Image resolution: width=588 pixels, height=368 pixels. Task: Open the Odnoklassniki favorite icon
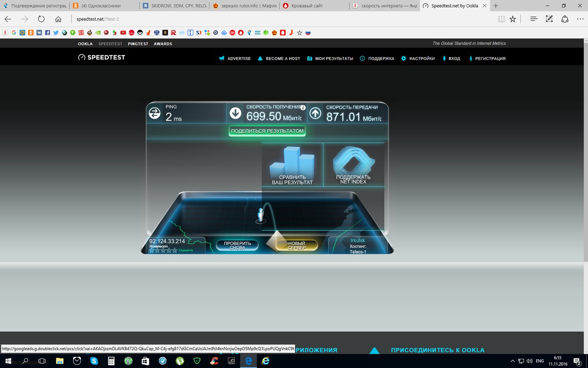pyautogui.click(x=30, y=33)
